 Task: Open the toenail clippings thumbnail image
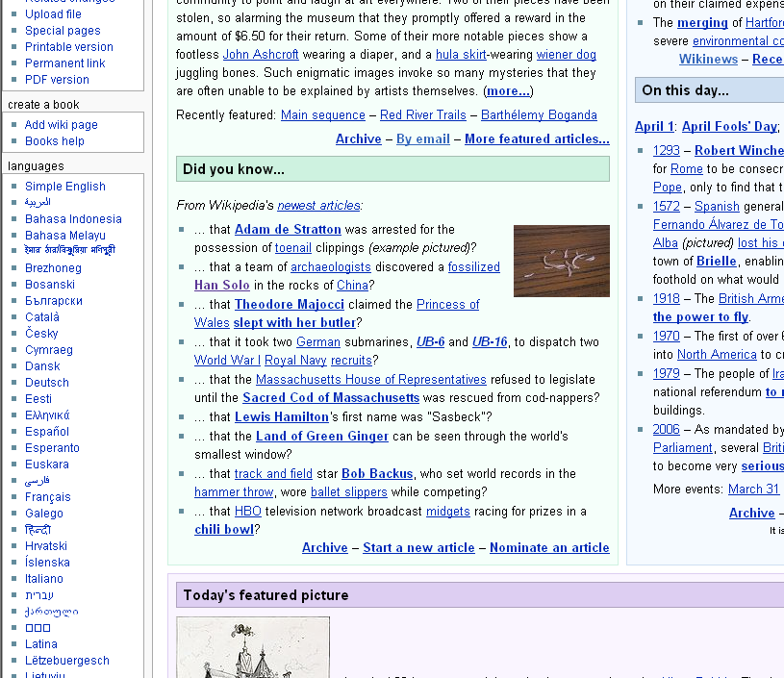[x=562, y=261]
